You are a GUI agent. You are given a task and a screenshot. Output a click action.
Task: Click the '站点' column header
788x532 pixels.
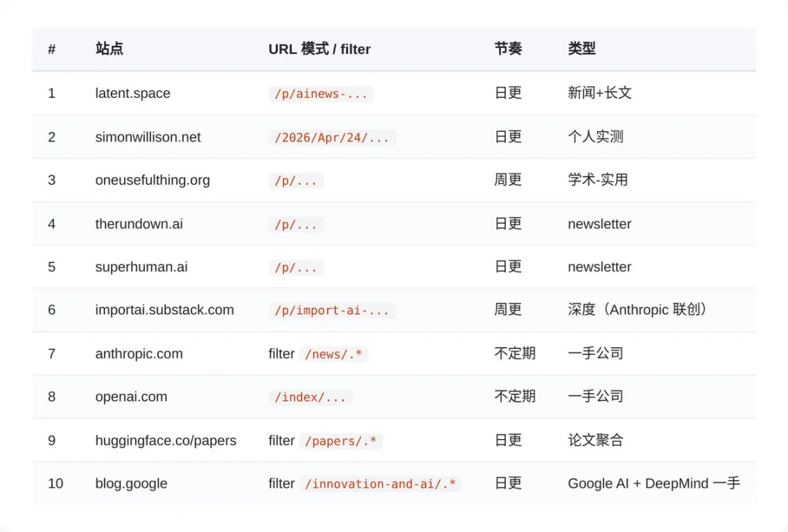coord(109,49)
